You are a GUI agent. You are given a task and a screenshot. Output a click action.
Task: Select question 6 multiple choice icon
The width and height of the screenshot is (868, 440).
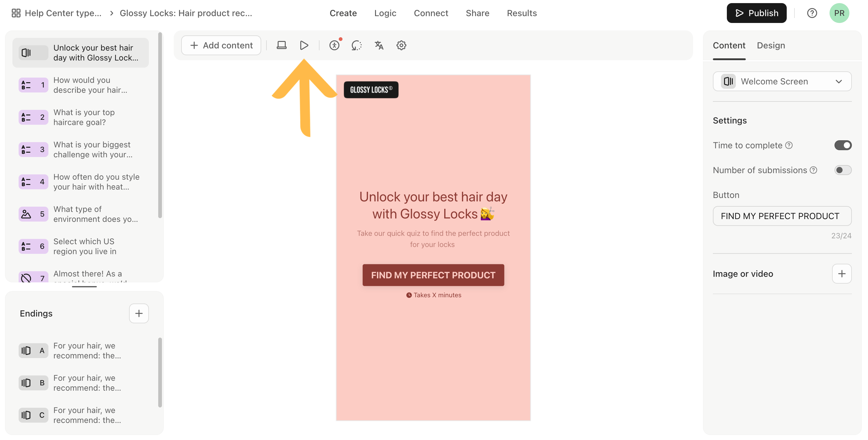(34, 246)
